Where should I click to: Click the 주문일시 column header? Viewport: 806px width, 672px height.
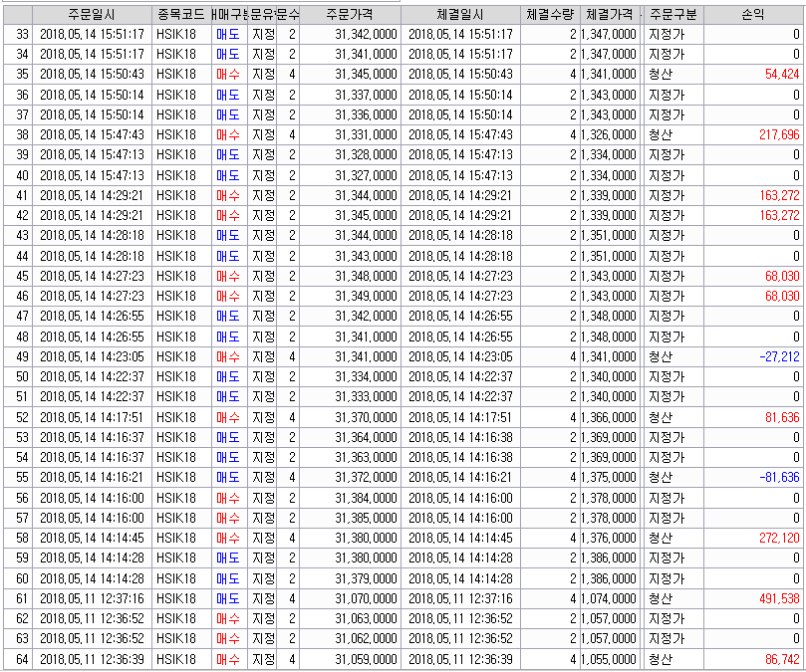pos(92,14)
